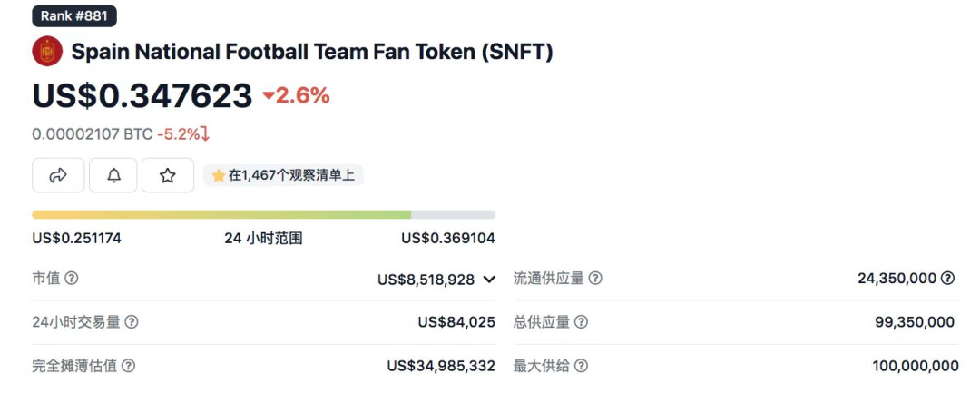Click the help icon beside 完全摊薄估值
Viewport: 980px width, 403px height.
point(128,366)
